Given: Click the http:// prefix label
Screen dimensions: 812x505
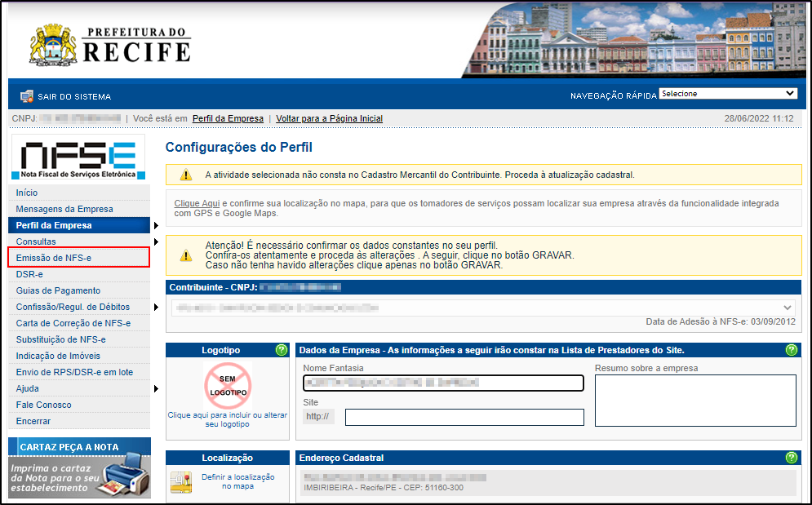Looking at the screenshot, I should click(x=317, y=416).
